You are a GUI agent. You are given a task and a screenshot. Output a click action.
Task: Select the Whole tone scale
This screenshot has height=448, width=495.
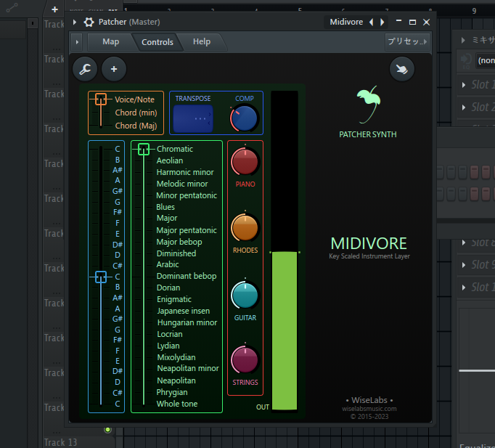177,404
